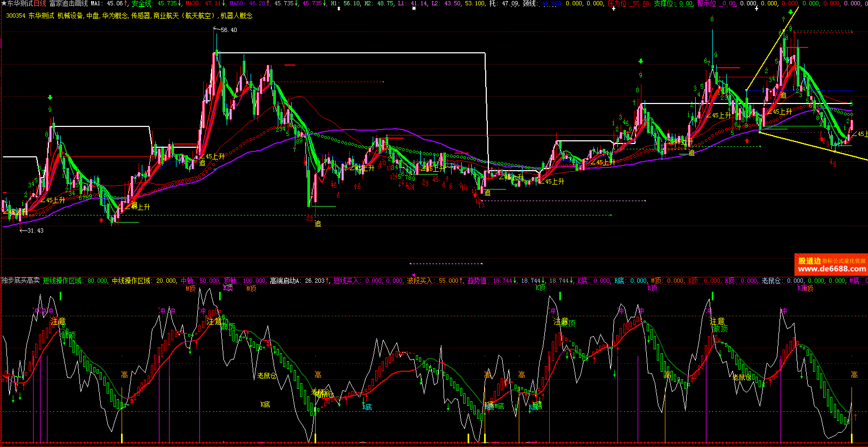
Task: Click the leftmost green down arrow in price chart
Action: pos(50,98)
